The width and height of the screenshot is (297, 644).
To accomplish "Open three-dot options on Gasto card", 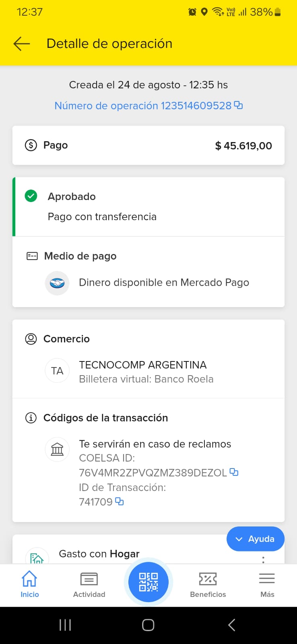I will tap(263, 559).
